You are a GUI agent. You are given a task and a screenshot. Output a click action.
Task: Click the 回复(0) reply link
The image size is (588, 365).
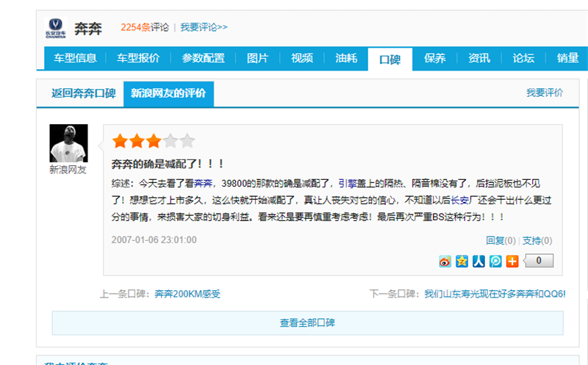pyautogui.click(x=501, y=241)
